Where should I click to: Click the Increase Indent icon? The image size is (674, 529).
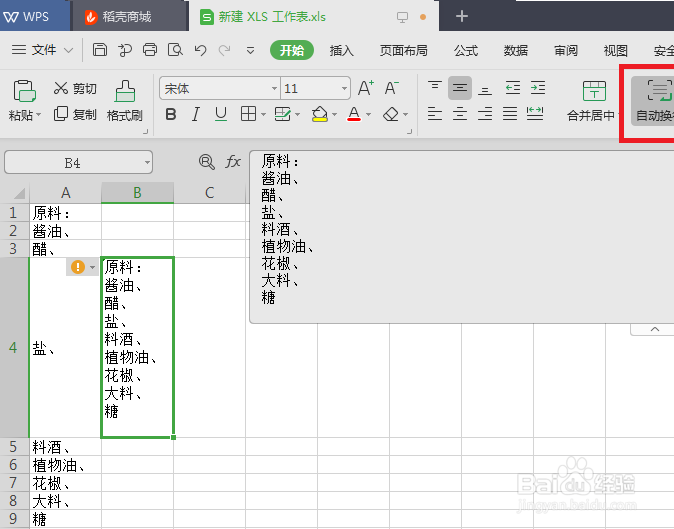(538, 88)
